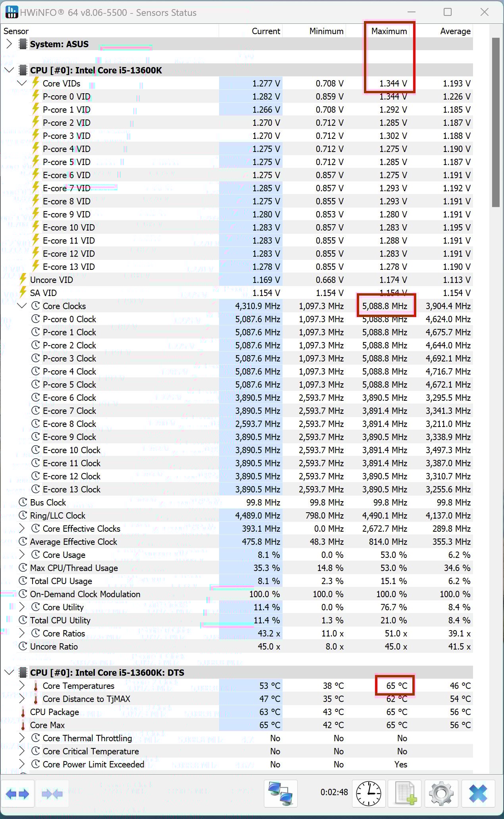The width and height of the screenshot is (504, 819).
Task: Click the Average column header
Action: 441,31
